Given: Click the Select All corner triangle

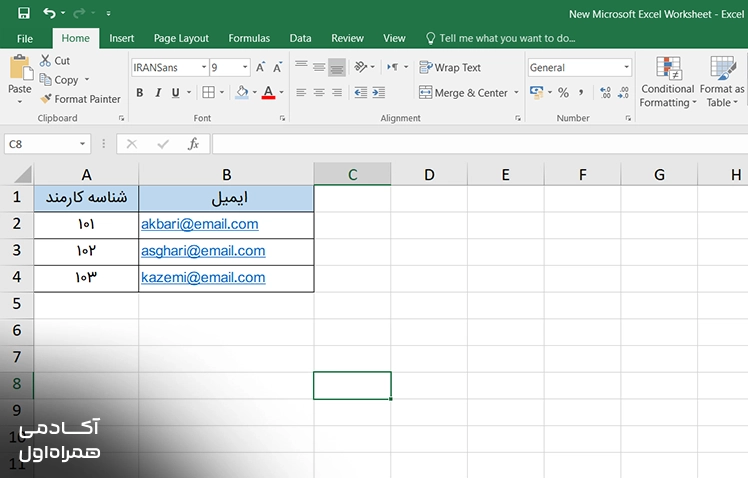Looking at the screenshot, I should (22, 174).
